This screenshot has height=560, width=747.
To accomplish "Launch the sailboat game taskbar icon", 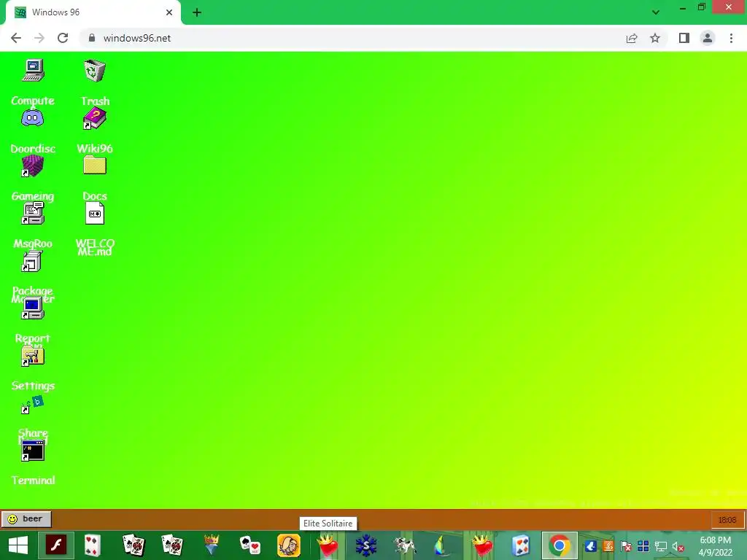I will click(443, 545).
